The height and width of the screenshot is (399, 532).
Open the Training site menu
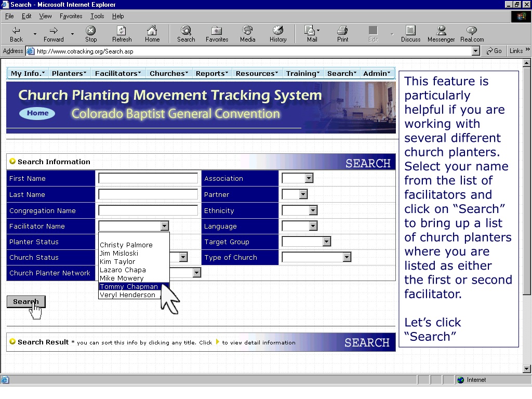pyautogui.click(x=303, y=73)
